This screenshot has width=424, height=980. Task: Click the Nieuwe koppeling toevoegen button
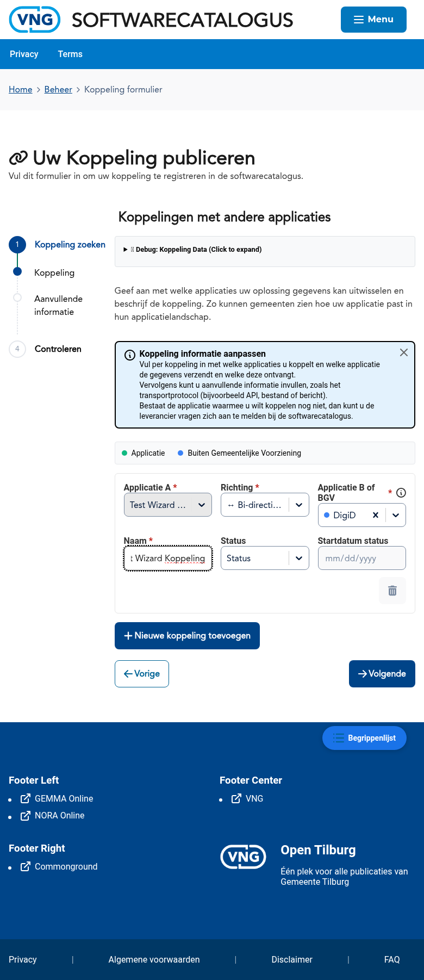187,635
